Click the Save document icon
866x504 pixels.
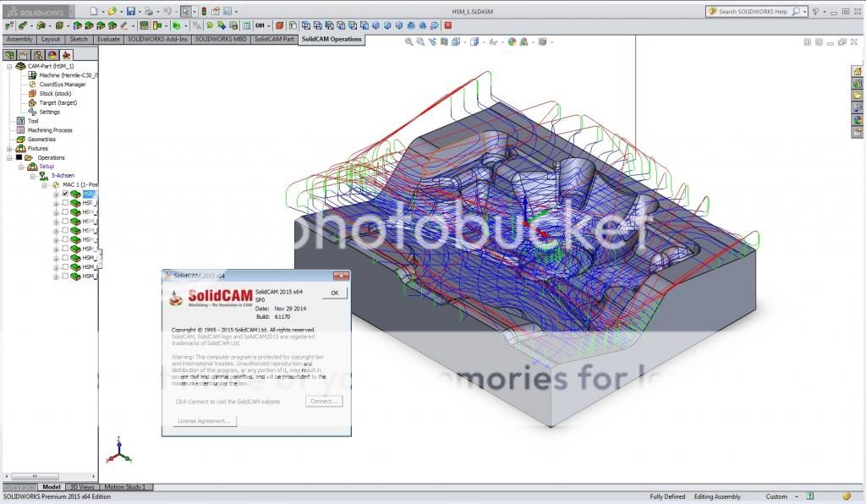coord(130,11)
